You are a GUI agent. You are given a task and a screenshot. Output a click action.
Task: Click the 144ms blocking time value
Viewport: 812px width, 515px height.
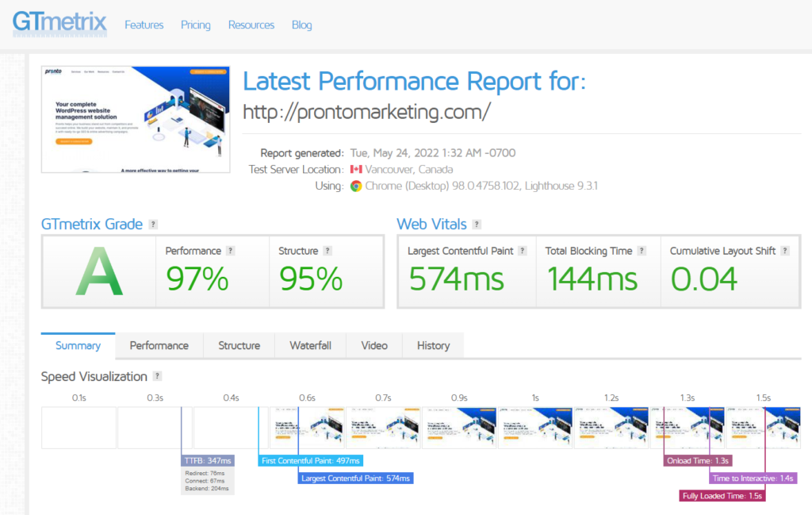592,279
